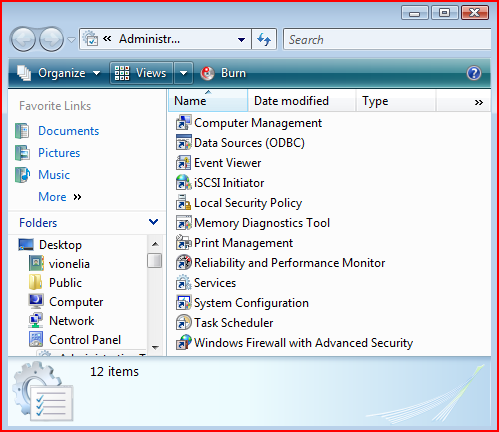Viewport: 499px width, 432px height.
Task: Select the Services name text
Action: coord(215,283)
